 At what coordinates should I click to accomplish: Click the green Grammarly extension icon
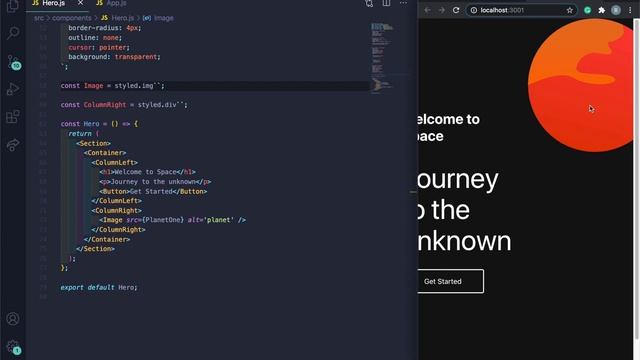pos(587,10)
